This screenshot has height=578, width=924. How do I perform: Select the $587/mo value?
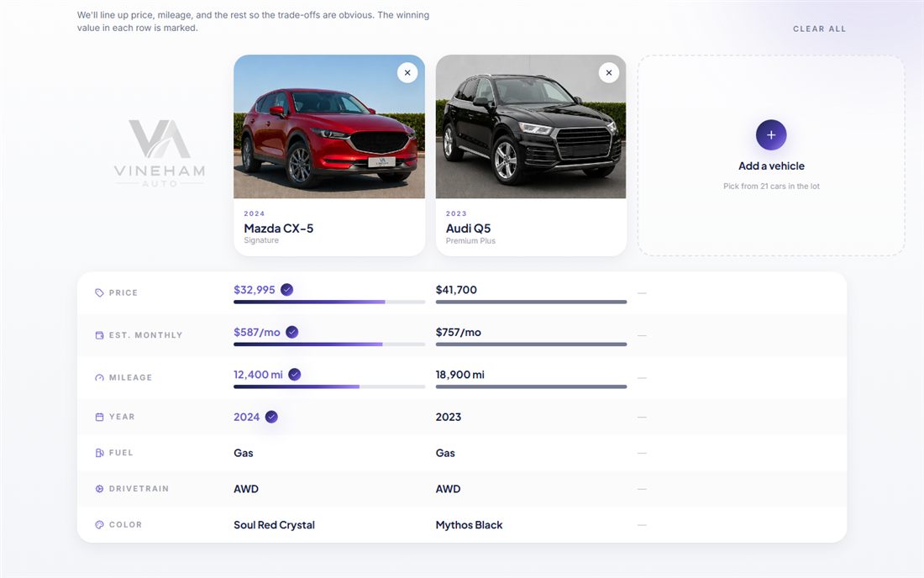pyautogui.click(x=257, y=332)
